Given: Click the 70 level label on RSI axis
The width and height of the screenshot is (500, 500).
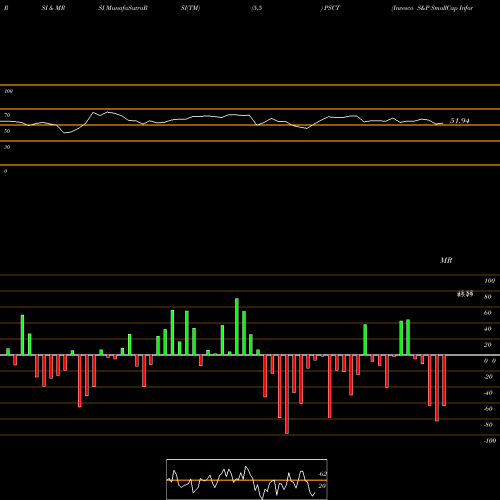Looking at the screenshot, I should 7,115.
